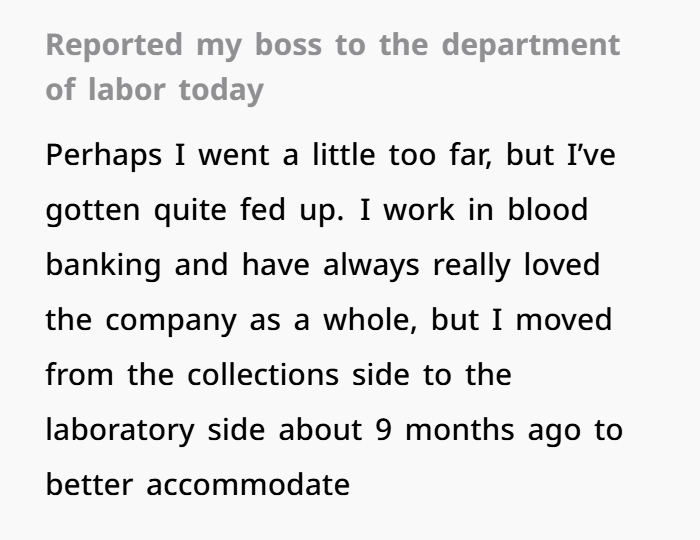Click the word "gotten" in the body
The image size is (700, 540).
pyautogui.click(x=93, y=211)
